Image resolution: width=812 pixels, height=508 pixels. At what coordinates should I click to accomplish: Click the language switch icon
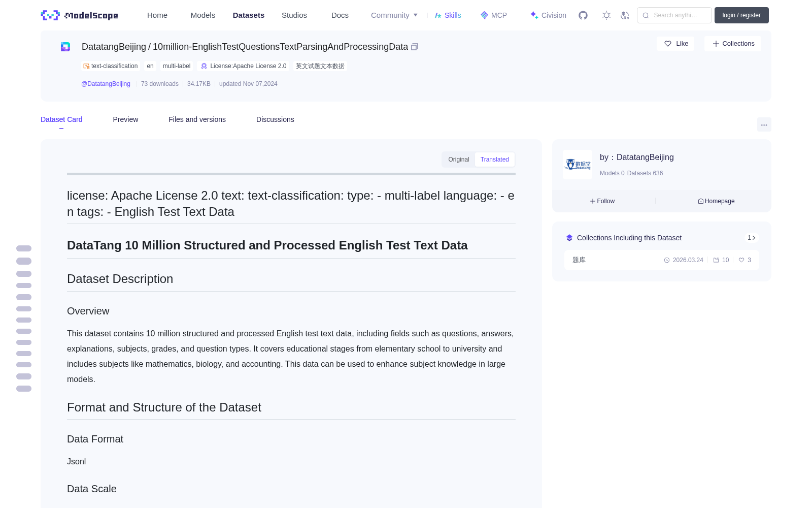[x=625, y=15]
